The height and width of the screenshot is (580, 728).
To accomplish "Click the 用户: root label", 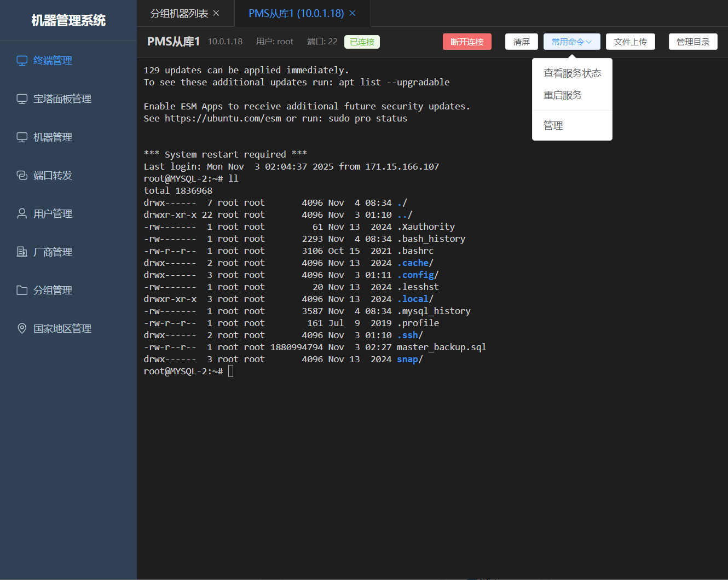I will click(275, 42).
